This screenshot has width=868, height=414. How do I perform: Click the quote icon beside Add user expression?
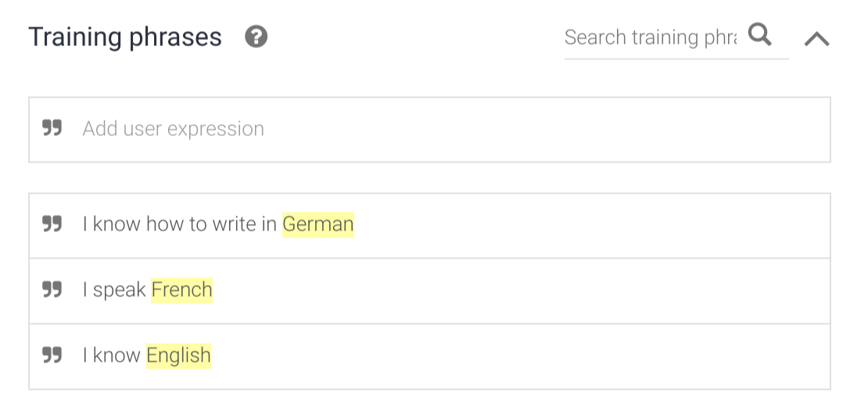[52, 129]
